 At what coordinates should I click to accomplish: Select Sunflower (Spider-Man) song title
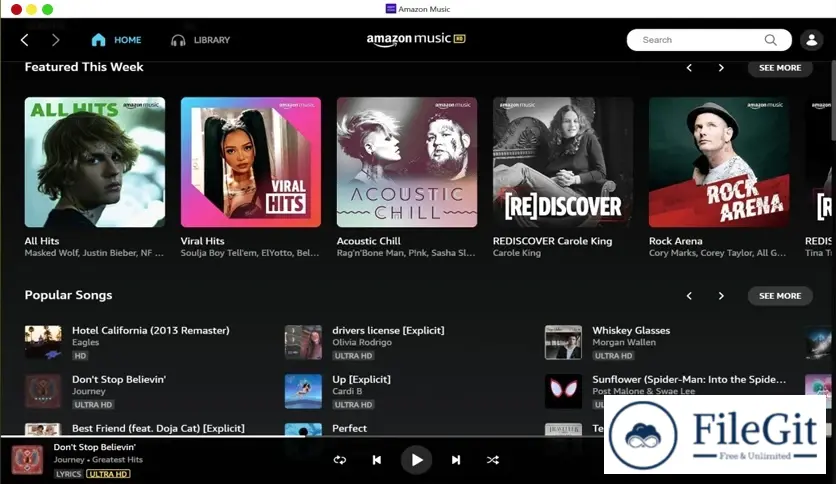point(689,380)
